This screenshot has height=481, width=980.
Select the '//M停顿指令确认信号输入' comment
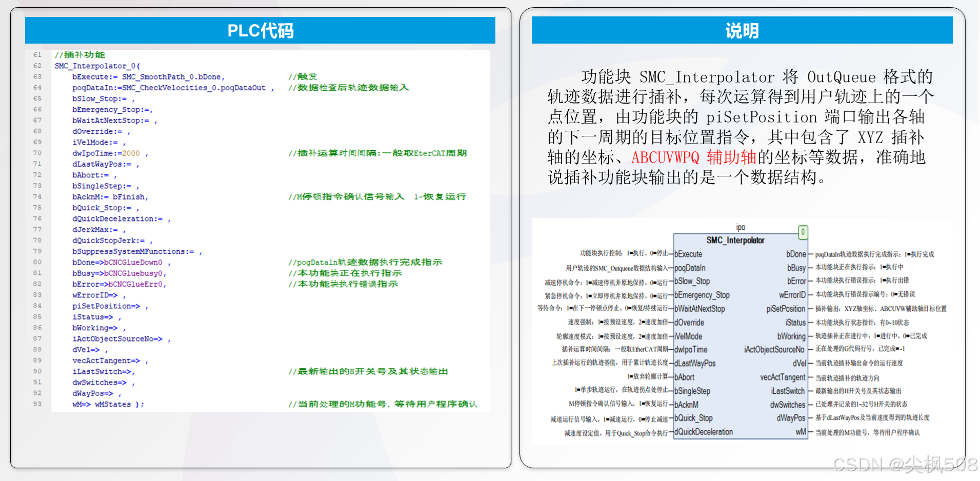coord(346,197)
